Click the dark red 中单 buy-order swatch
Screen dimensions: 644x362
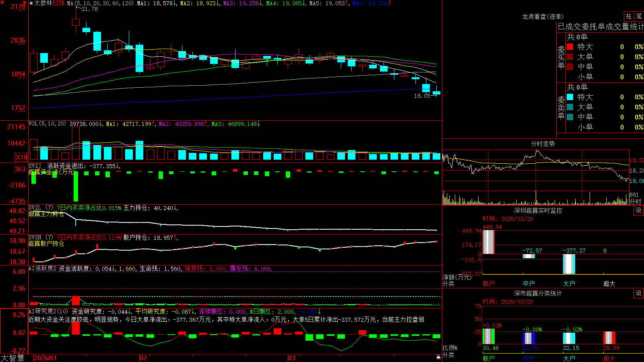[570, 66]
